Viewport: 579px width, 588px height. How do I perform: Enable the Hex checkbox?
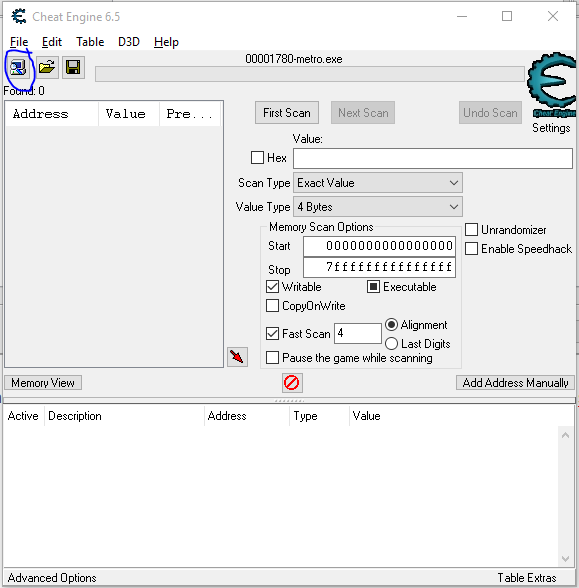pos(257,158)
